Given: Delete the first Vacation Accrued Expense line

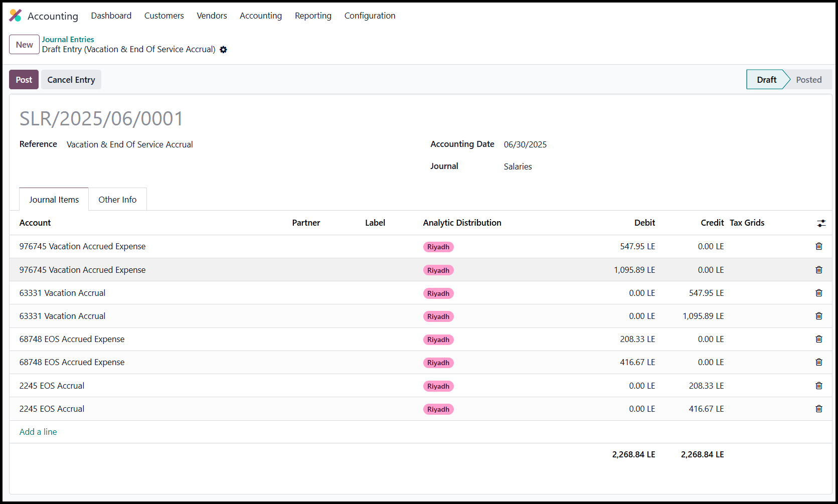Looking at the screenshot, I should click(819, 246).
